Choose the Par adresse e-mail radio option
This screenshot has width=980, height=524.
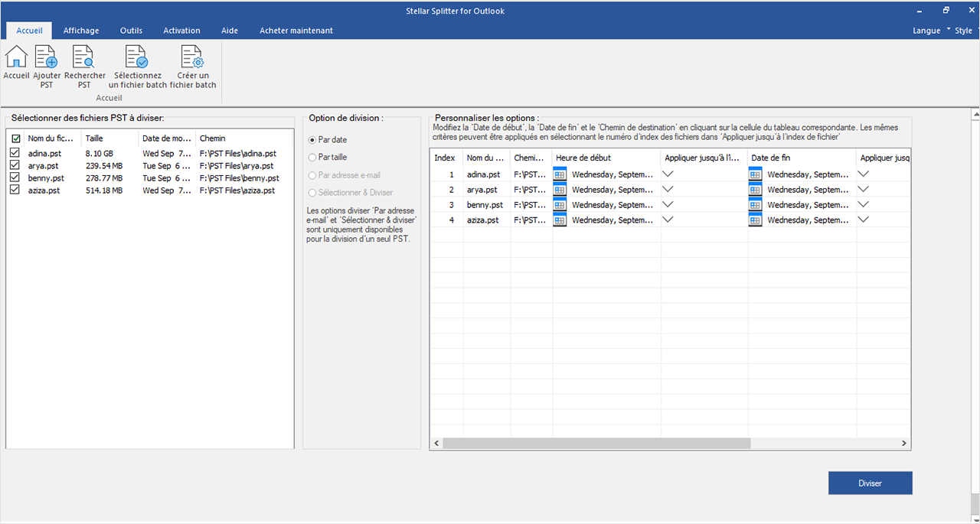pos(312,175)
